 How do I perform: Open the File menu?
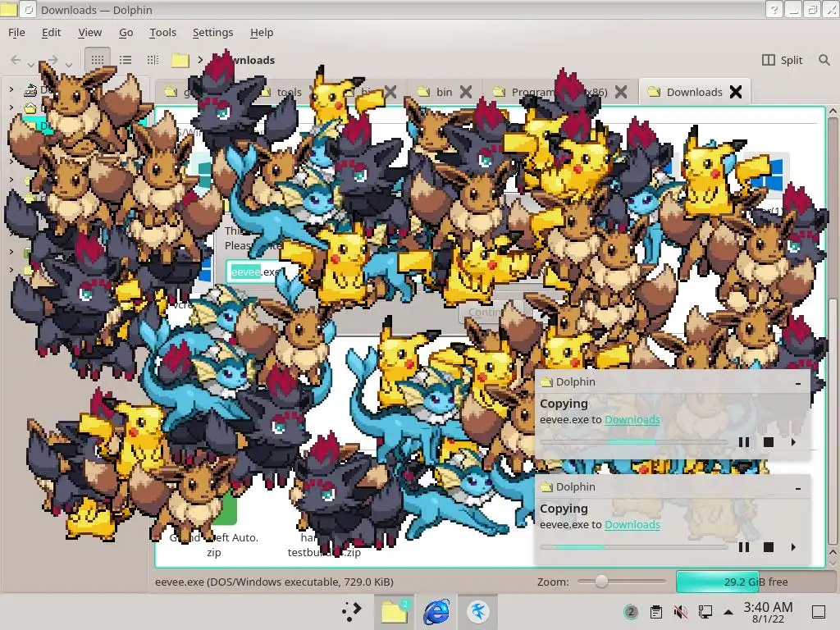pyautogui.click(x=16, y=32)
